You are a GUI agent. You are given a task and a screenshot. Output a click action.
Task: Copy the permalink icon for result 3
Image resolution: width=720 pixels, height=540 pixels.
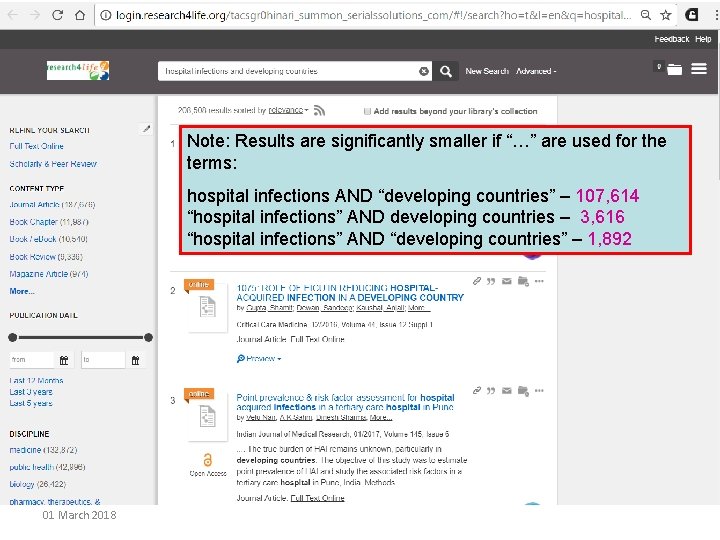(477, 391)
